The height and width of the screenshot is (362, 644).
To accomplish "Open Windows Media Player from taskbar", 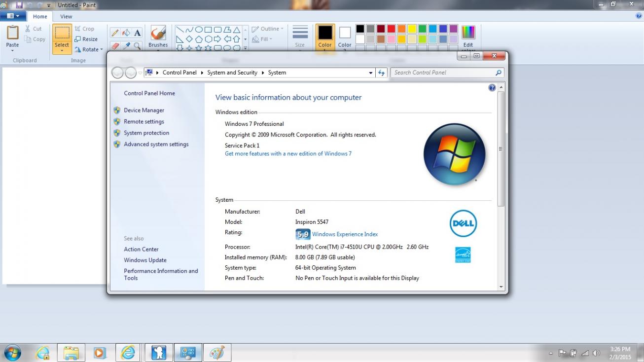I will [x=99, y=353].
